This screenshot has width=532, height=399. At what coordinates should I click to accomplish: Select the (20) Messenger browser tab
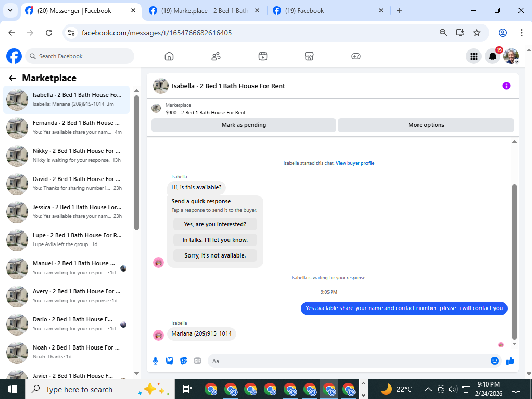point(81,11)
